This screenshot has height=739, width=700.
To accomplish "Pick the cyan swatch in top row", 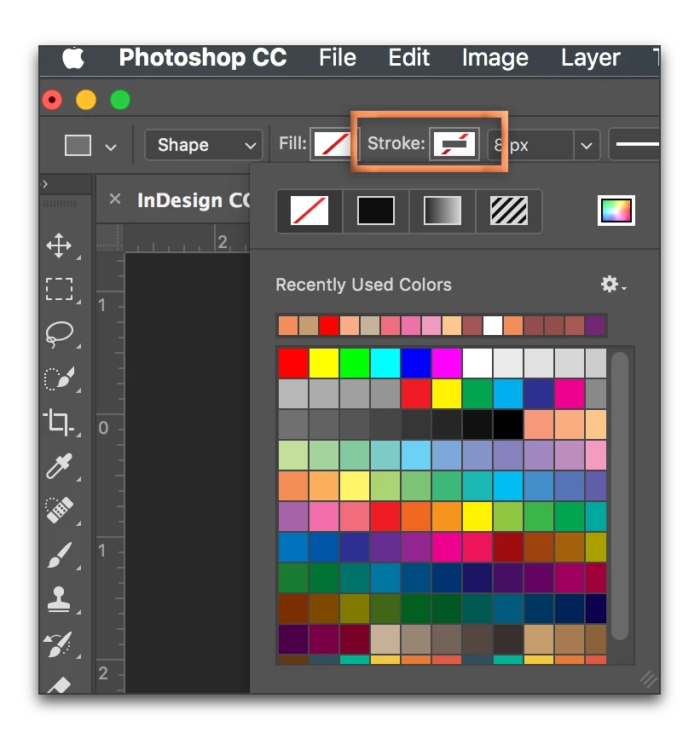I will click(385, 363).
